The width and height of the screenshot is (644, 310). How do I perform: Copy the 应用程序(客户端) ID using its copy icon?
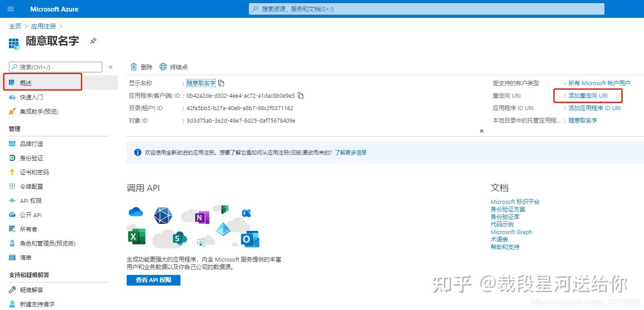(x=300, y=95)
